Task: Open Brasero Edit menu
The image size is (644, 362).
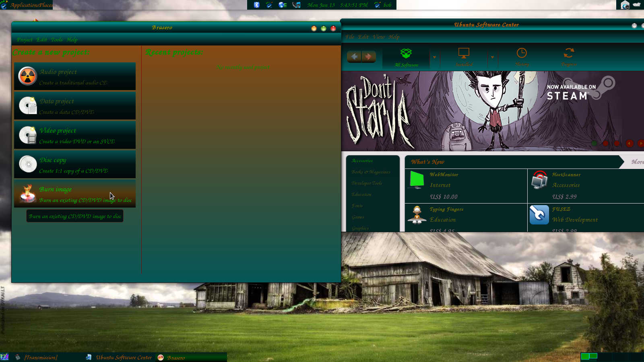Action: (x=41, y=39)
